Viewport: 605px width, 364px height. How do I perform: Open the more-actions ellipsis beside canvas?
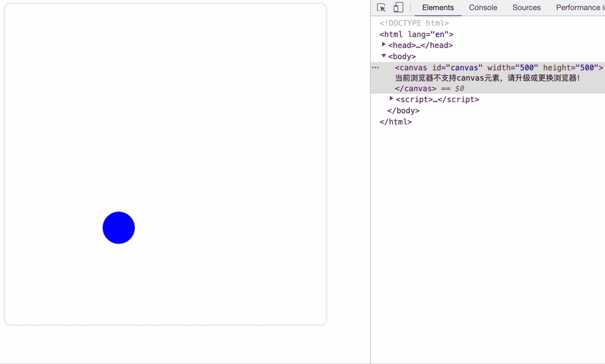(x=375, y=67)
